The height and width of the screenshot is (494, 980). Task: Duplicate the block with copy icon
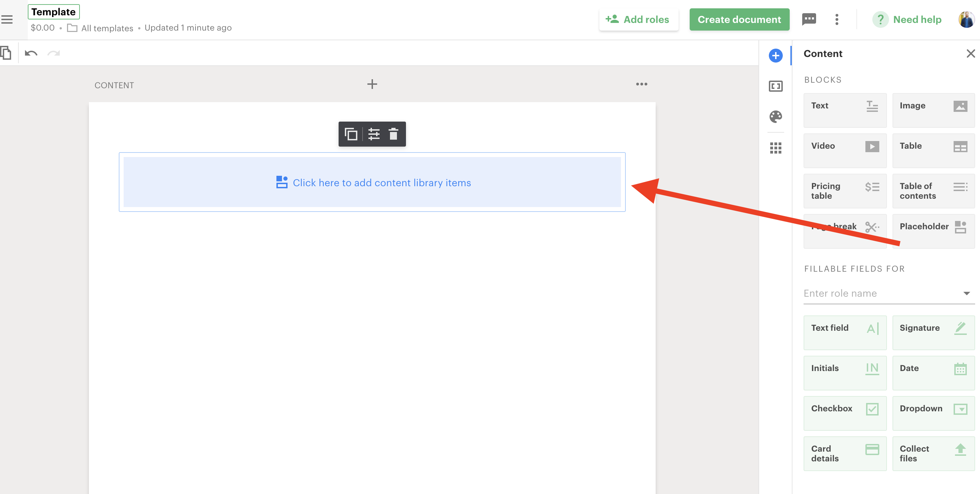351,134
